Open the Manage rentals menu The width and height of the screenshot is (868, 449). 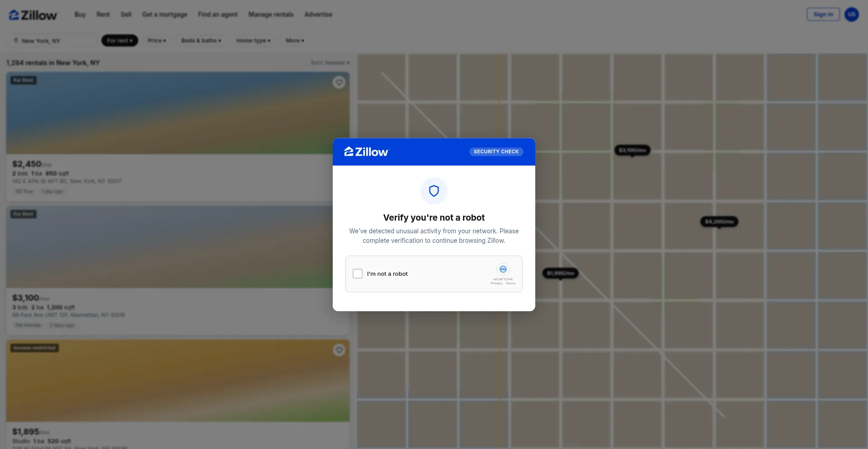pos(271,14)
